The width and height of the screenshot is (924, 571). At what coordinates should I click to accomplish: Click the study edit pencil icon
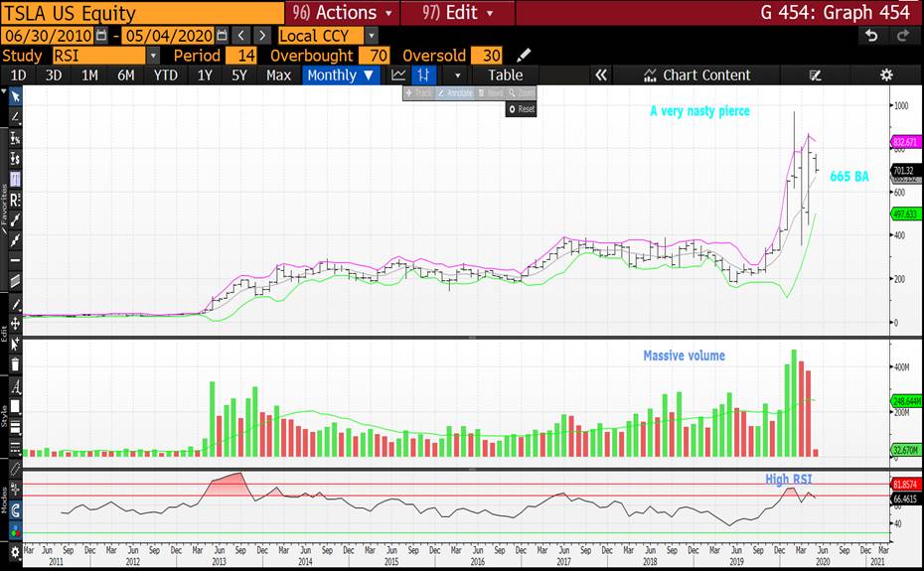pos(524,56)
